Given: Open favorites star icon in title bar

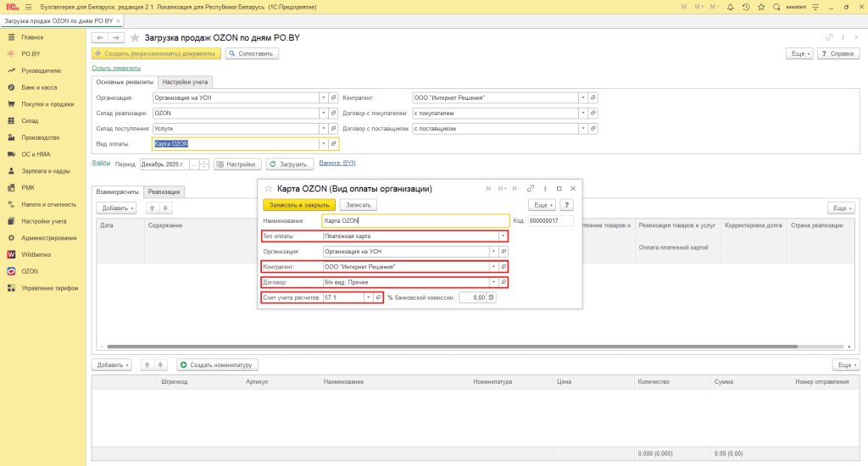Looking at the screenshot, I should pyautogui.click(x=761, y=7).
